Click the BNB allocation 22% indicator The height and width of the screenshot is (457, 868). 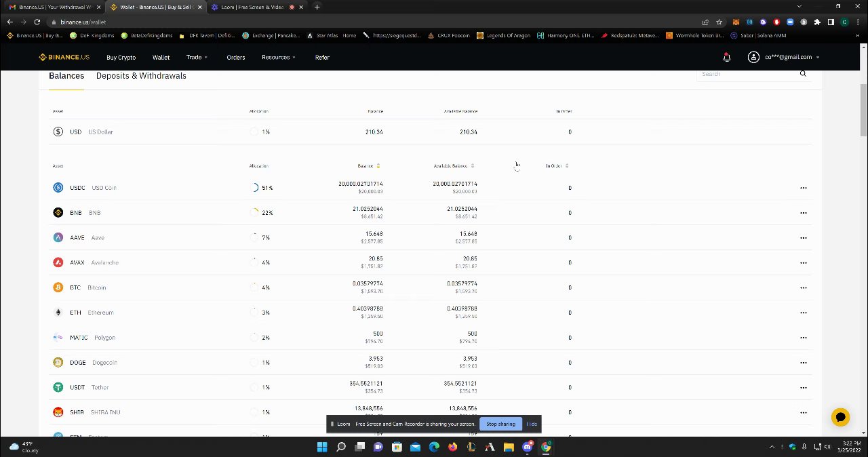click(262, 213)
